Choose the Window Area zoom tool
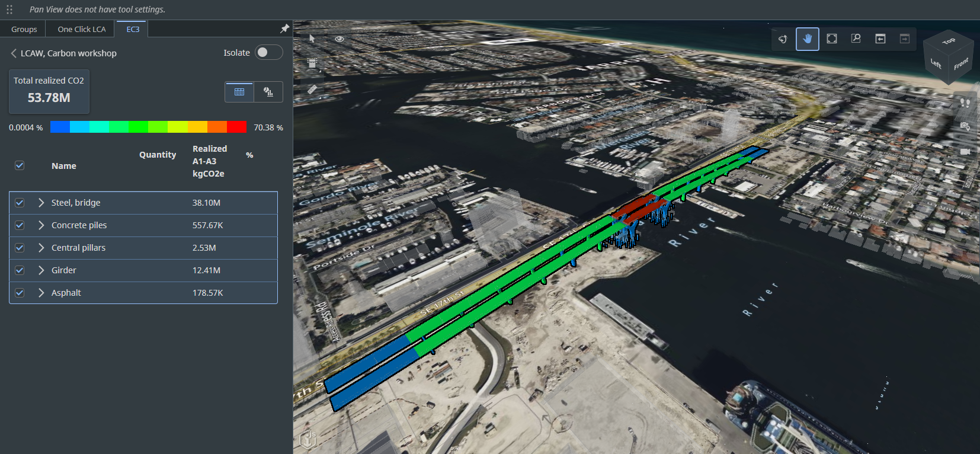The image size is (980, 454). 856,39
